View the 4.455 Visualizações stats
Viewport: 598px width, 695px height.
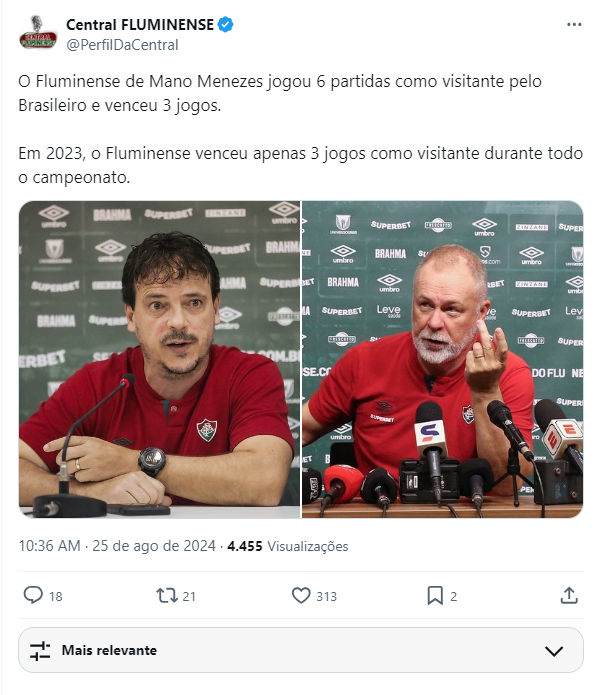tap(288, 546)
